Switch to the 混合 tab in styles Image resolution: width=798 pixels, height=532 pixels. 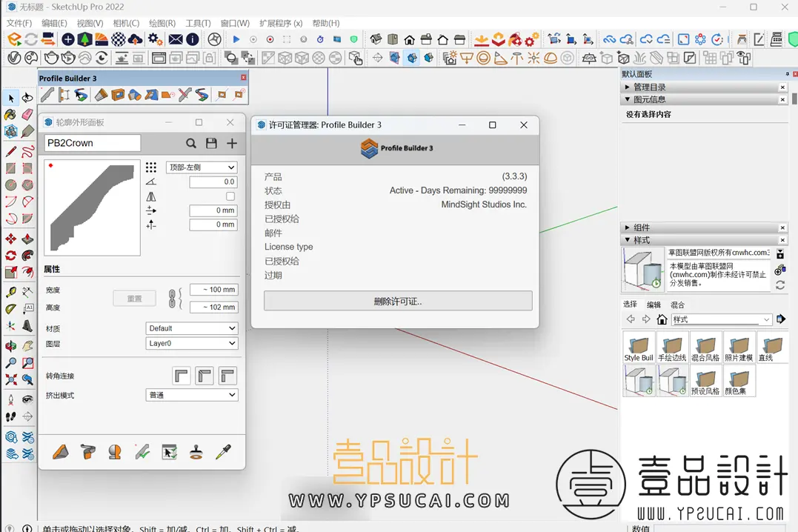coord(677,305)
